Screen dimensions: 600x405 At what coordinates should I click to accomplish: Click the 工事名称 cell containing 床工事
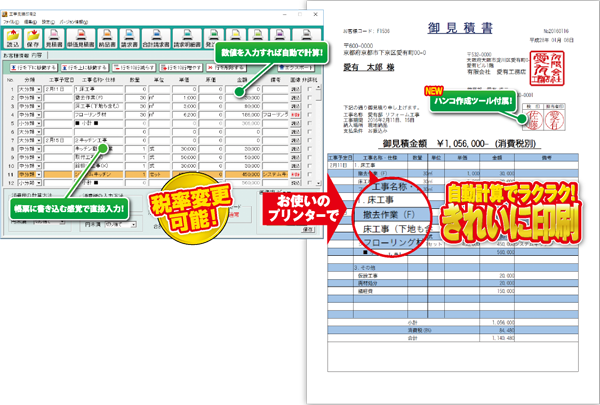pyautogui.click(x=92, y=89)
